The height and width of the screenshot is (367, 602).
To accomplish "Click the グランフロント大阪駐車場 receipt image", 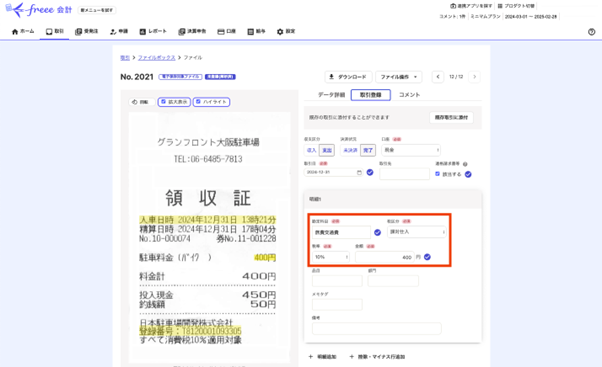I will pyautogui.click(x=209, y=238).
